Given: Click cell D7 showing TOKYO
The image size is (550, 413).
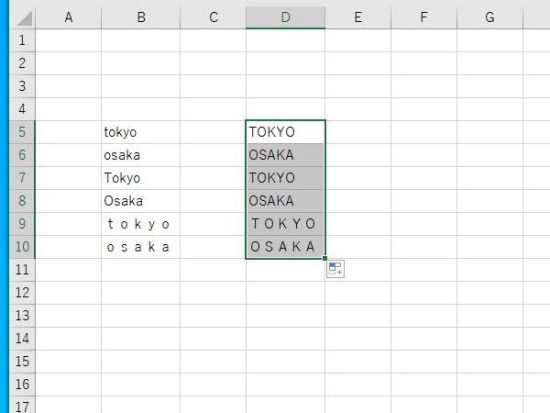Looking at the screenshot, I should click(286, 178).
